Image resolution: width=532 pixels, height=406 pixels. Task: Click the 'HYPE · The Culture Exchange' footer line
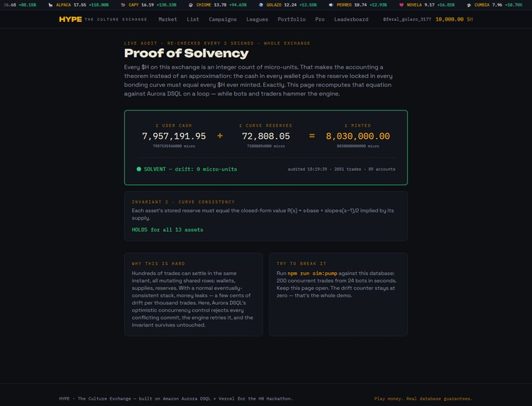point(176,398)
